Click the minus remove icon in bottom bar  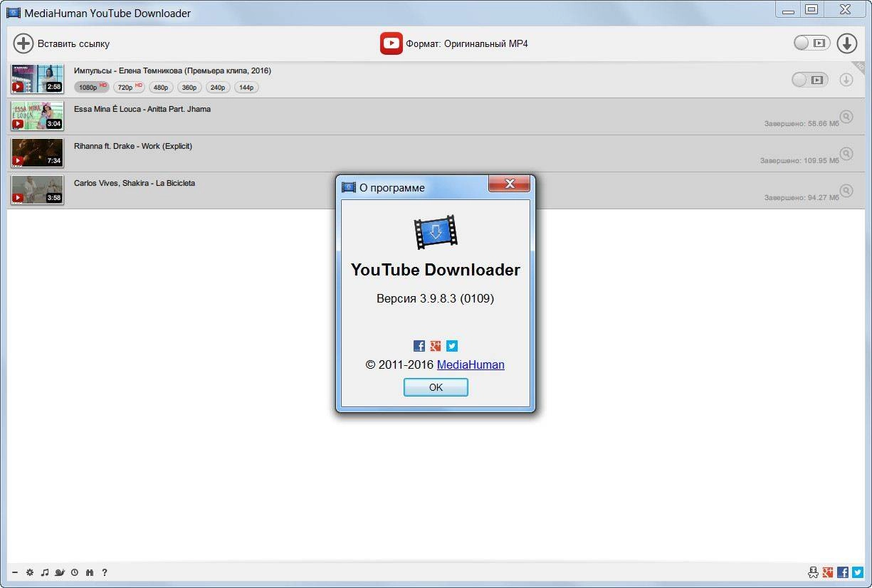[x=15, y=572]
